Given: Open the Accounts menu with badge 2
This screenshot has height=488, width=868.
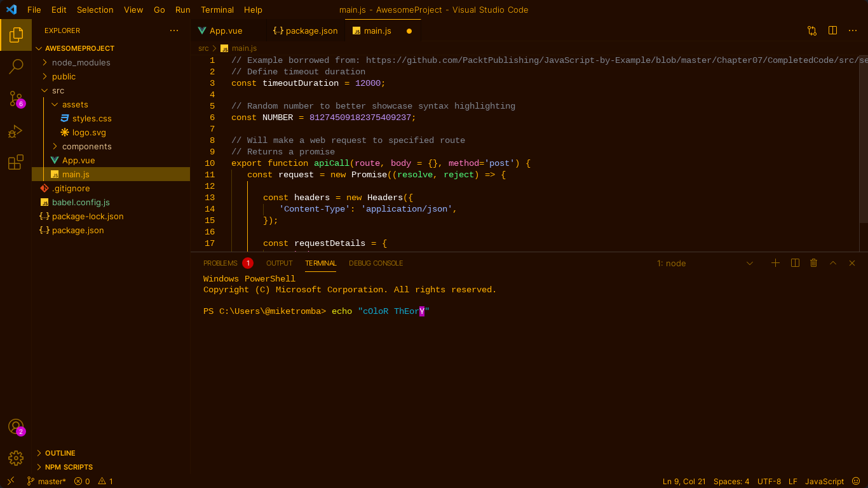Looking at the screenshot, I should click(16, 426).
